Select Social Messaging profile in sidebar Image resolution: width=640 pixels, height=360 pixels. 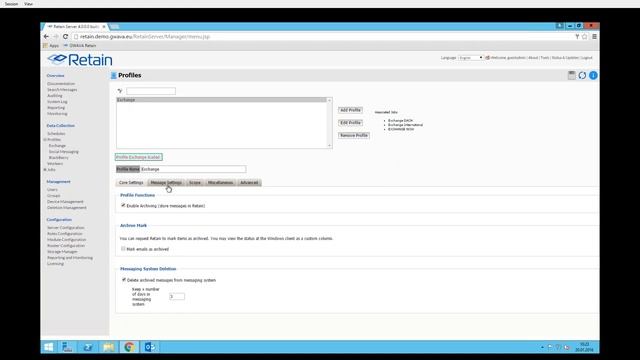(x=64, y=152)
